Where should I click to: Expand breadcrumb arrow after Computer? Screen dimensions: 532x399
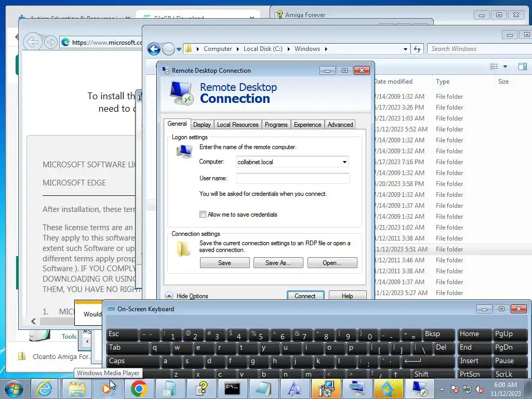click(x=238, y=49)
